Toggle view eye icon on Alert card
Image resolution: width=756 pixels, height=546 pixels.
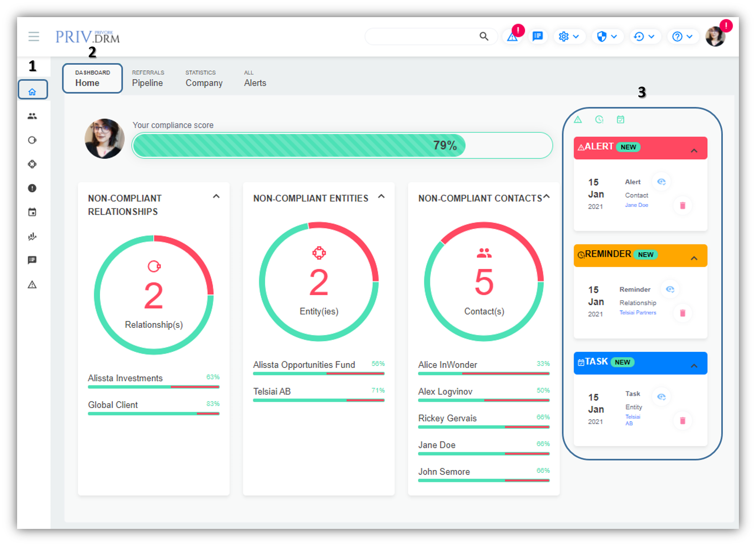pyautogui.click(x=661, y=182)
